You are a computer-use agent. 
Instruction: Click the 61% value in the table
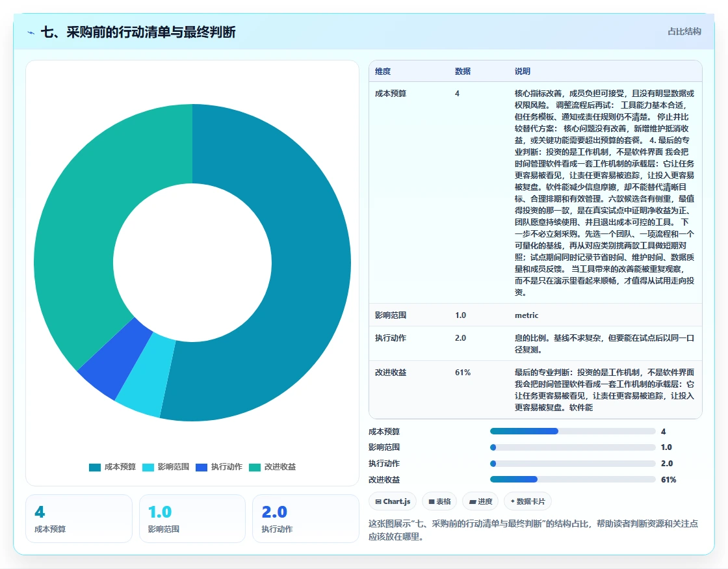point(462,373)
